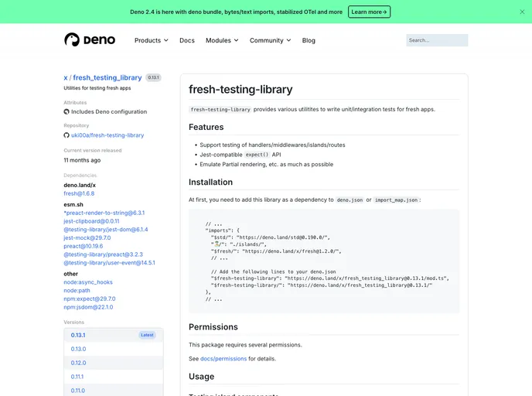Open @testing-library/jest-dom@6.1.4 dependency
The image size is (532, 396).
tap(106, 230)
